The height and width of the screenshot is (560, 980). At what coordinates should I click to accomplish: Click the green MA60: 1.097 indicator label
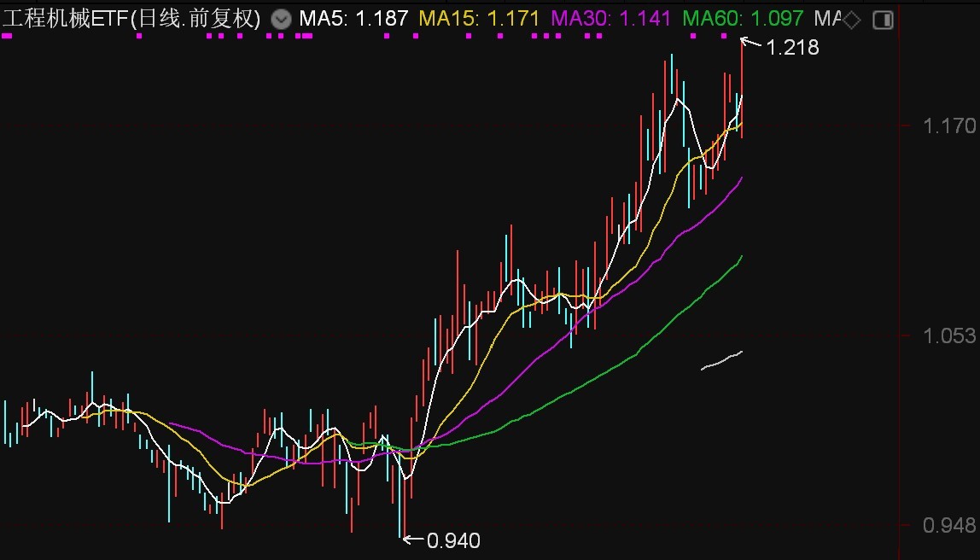pyautogui.click(x=744, y=19)
